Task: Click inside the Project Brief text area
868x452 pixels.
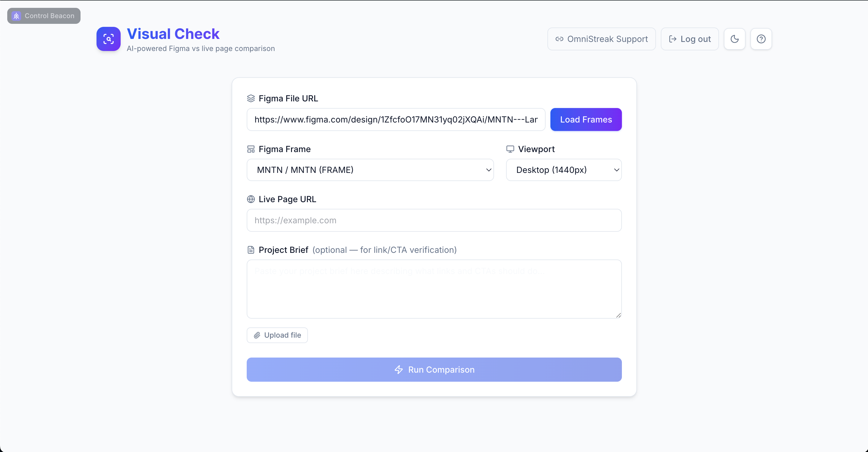Action: tap(434, 289)
